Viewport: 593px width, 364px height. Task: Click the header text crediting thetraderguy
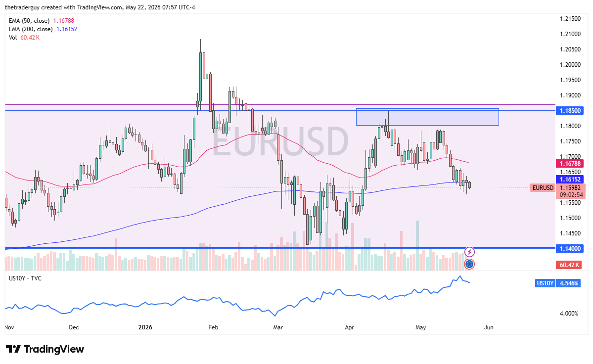coord(100,7)
